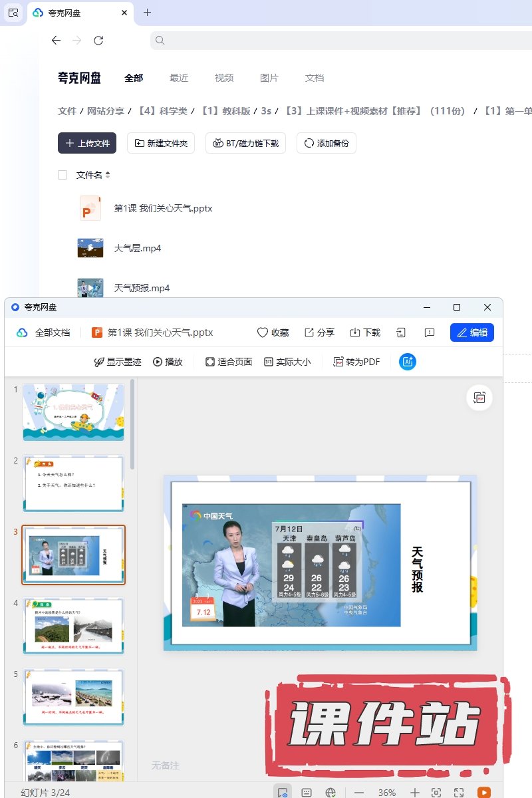
Task: Switch to the 视频 tab
Action: (224, 78)
